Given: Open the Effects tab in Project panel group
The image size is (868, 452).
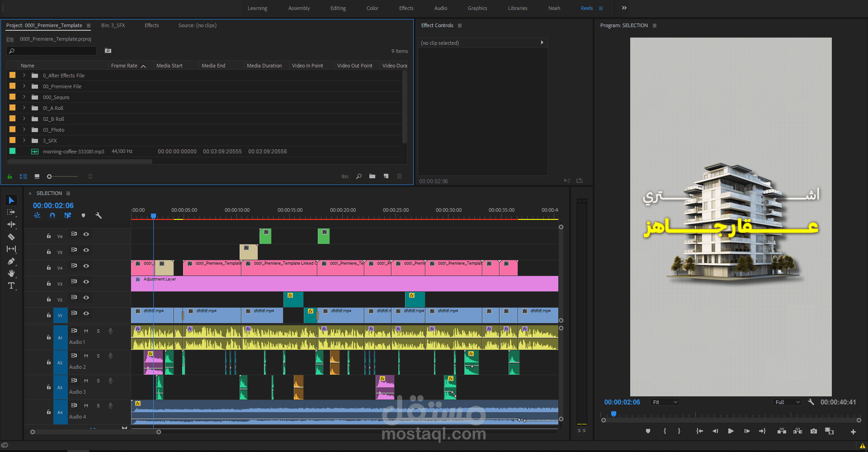Looking at the screenshot, I should pyautogui.click(x=152, y=25).
